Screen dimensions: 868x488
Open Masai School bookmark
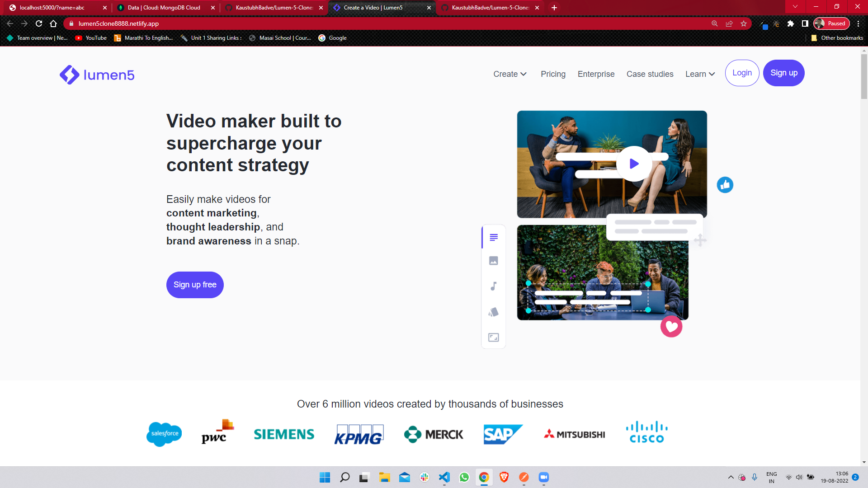280,38
